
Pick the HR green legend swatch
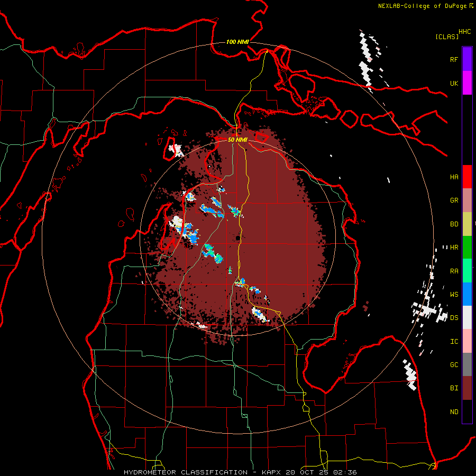point(467,248)
